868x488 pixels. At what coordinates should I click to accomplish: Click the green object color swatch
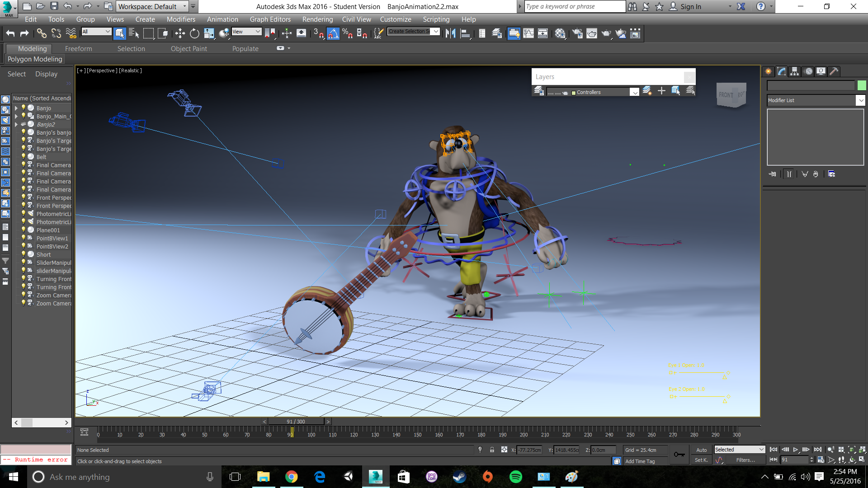[862, 85]
